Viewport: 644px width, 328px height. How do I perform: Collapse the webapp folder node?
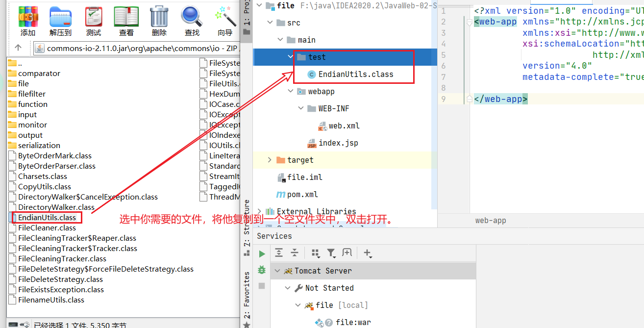coord(291,92)
